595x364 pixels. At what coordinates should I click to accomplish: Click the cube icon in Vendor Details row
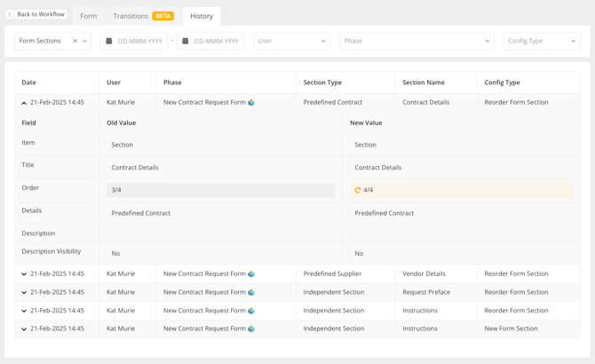251,273
